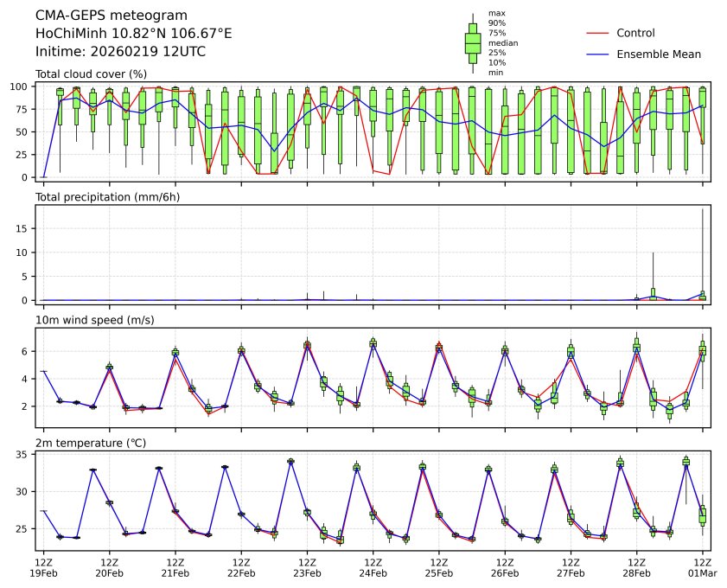This screenshot has width=727, height=588.
Task: Select the Control legend label
Action: pos(635,33)
